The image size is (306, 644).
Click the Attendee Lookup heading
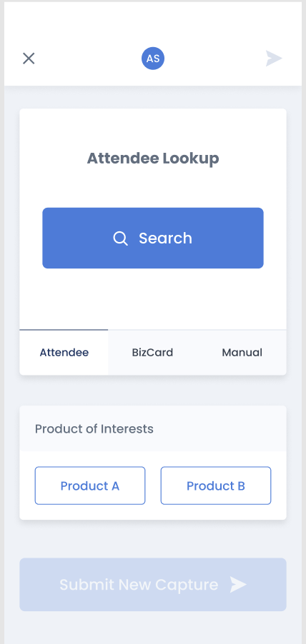tap(153, 158)
